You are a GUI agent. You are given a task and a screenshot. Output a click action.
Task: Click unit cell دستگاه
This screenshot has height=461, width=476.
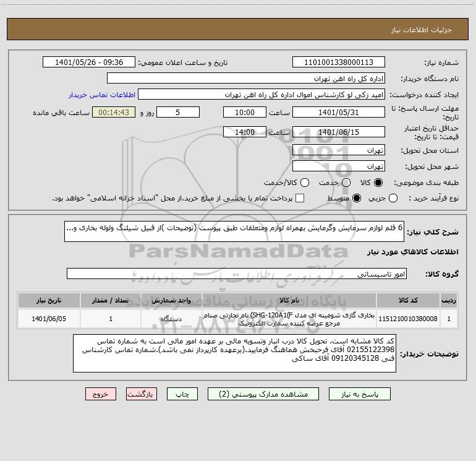point(171,319)
